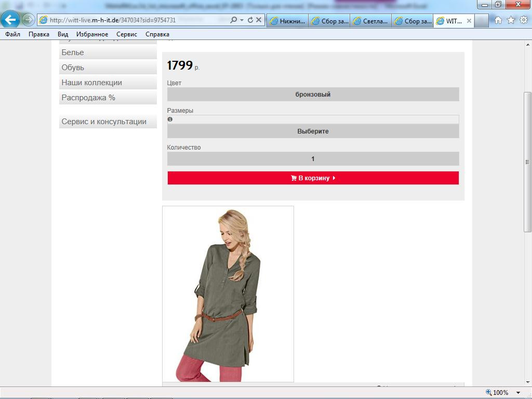Open Наши коллекции category
Image resolution: width=532 pixels, height=399 pixels.
pos(108,83)
